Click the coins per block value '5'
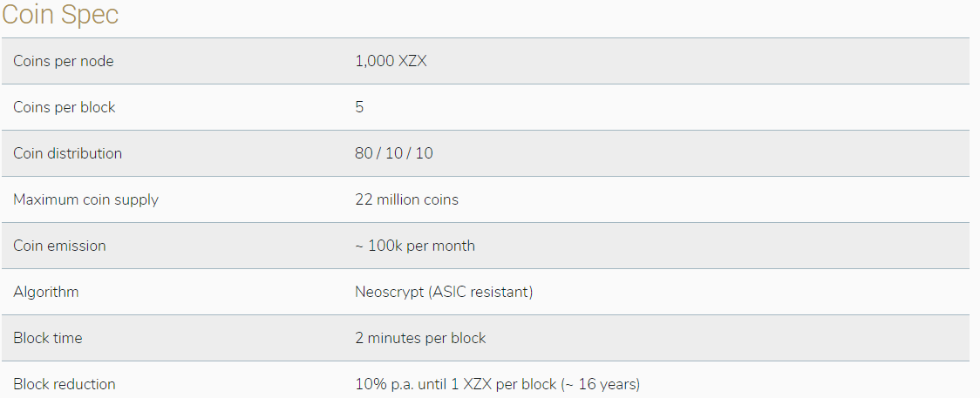 359,107
